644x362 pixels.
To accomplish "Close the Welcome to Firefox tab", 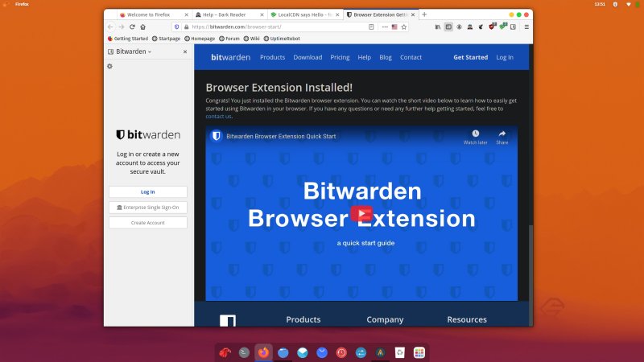I will 187,14.
